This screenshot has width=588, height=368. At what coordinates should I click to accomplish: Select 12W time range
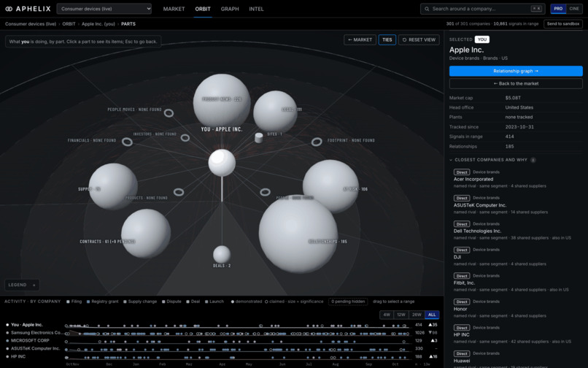pos(401,315)
